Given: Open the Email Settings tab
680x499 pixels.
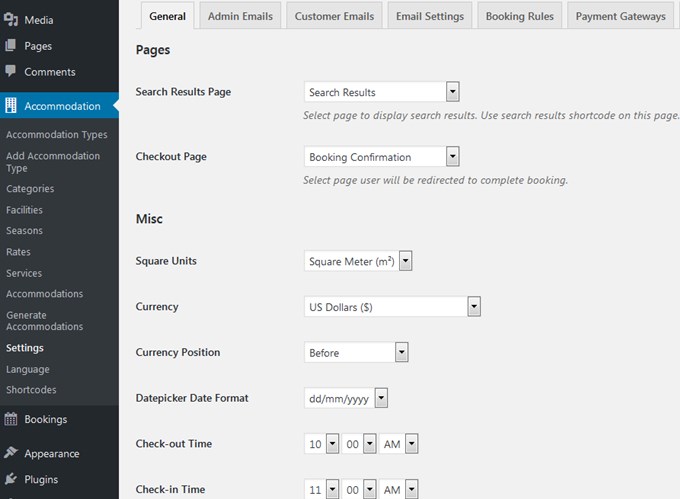Looking at the screenshot, I should point(430,16).
